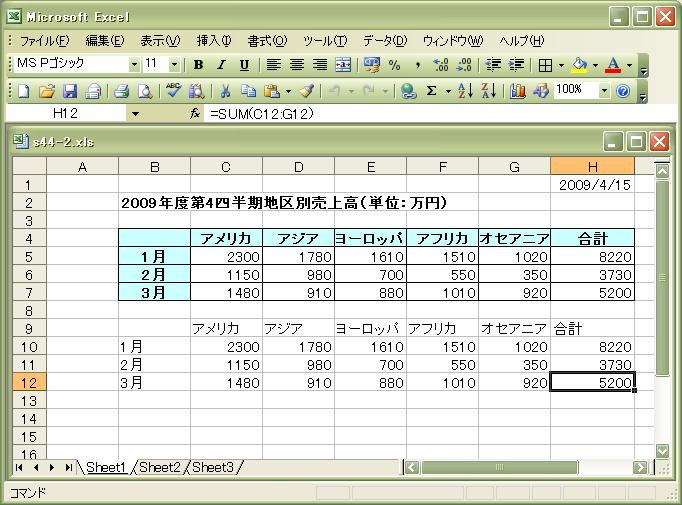Image resolution: width=682 pixels, height=505 pixels.
Task: Center text in cell
Action: tap(297, 65)
